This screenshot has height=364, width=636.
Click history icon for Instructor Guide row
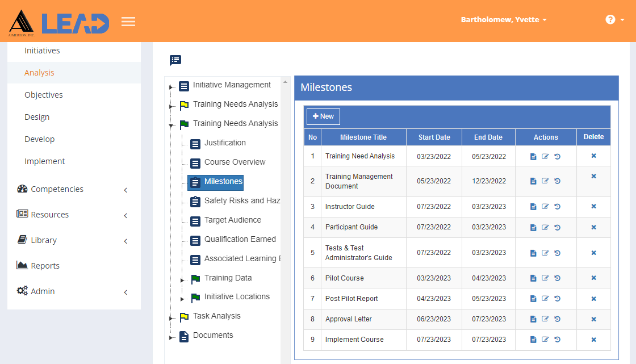coord(557,207)
